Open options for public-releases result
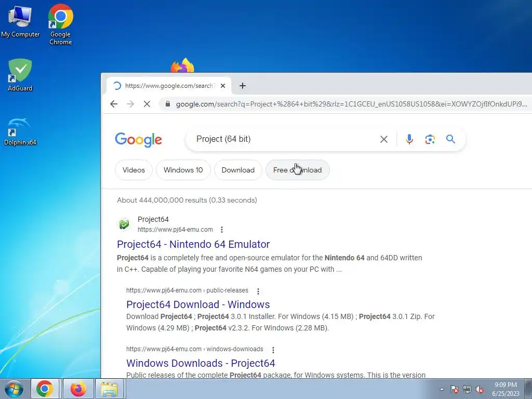532x399 pixels. pyautogui.click(x=258, y=291)
